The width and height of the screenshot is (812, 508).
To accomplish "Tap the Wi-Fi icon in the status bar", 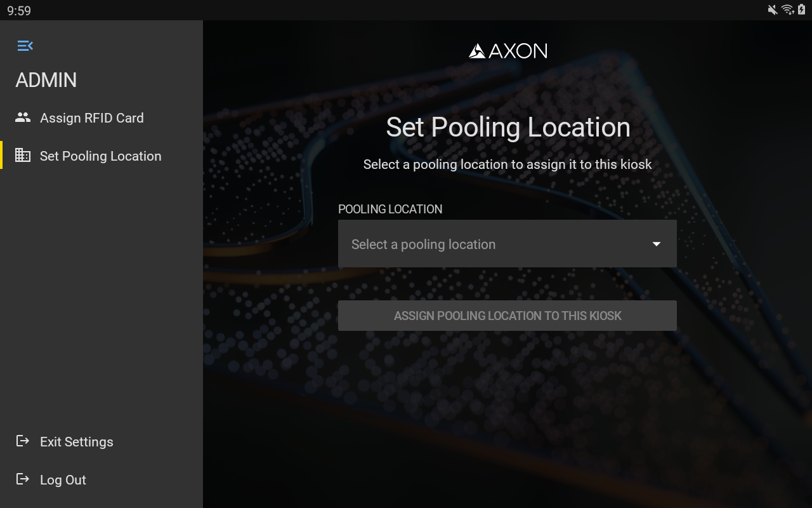I will point(787,10).
